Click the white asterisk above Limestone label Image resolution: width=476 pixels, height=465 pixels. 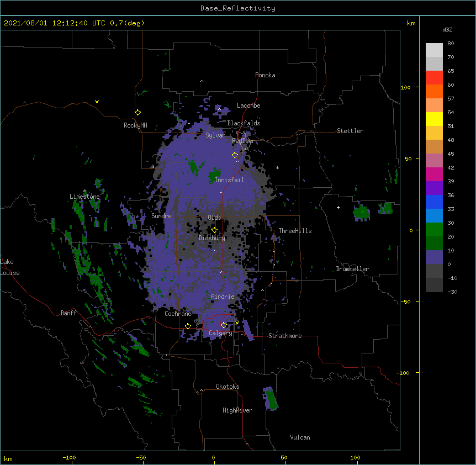coord(84,191)
